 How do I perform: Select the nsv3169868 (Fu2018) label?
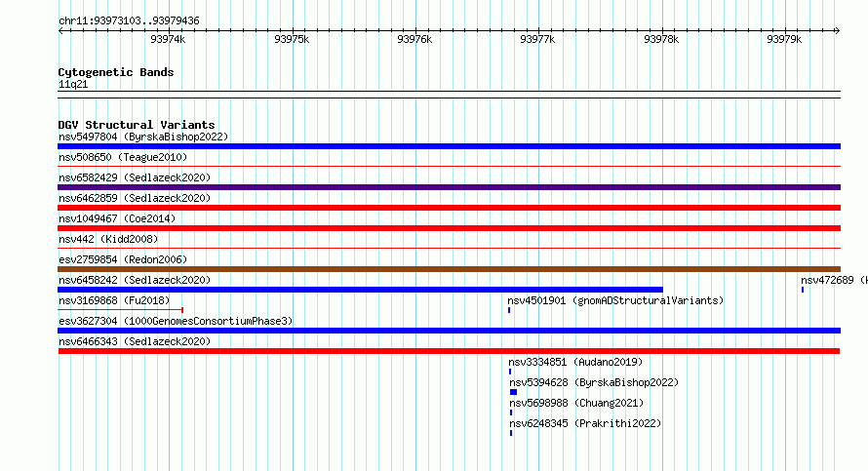tap(114, 300)
